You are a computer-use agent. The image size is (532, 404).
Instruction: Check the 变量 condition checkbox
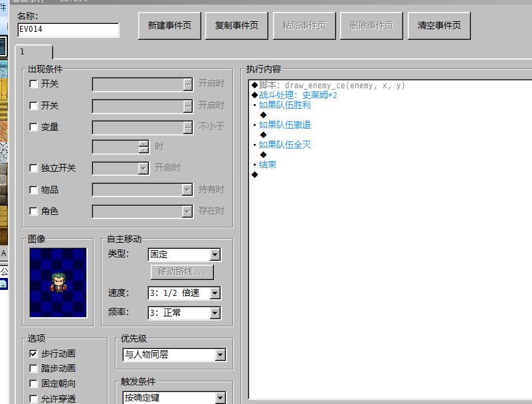tap(33, 127)
